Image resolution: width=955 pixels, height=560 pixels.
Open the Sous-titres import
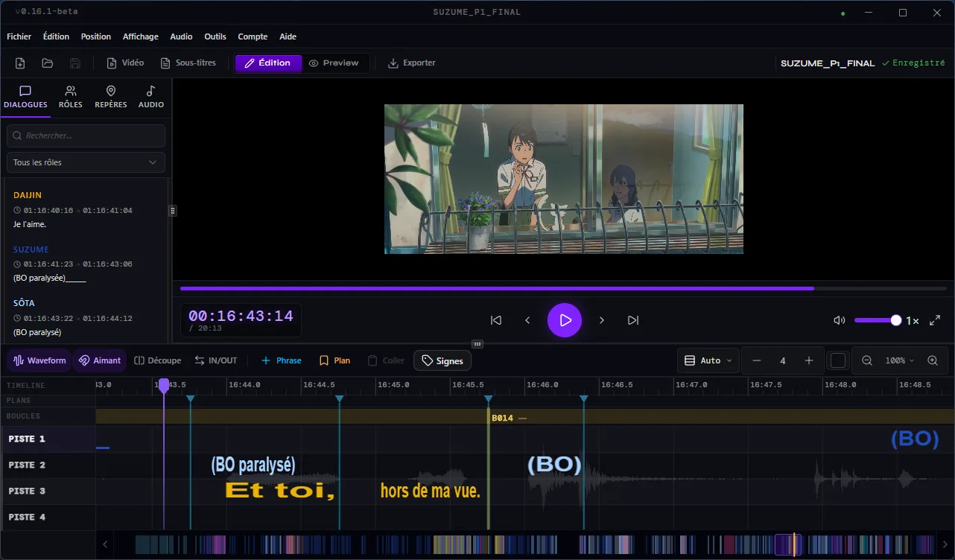tap(188, 63)
